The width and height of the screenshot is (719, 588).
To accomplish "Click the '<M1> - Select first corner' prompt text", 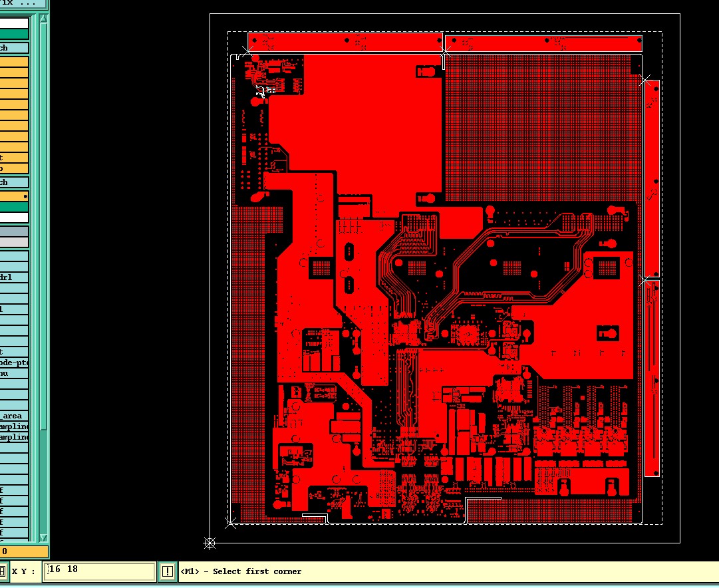I will [x=241, y=571].
